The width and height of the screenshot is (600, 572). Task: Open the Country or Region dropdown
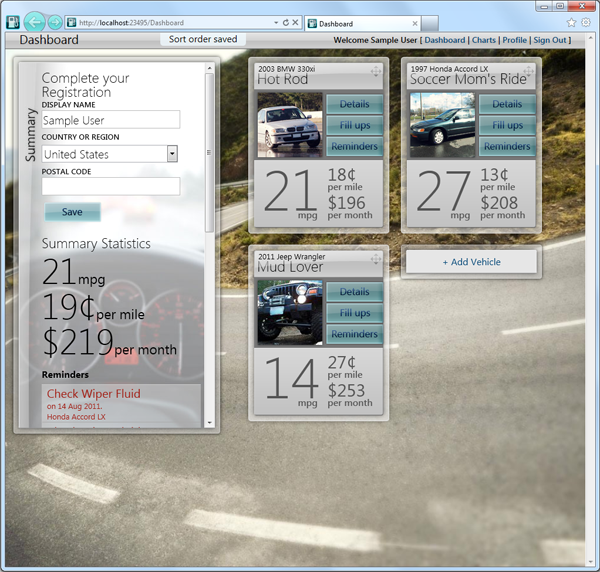point(109,154)
